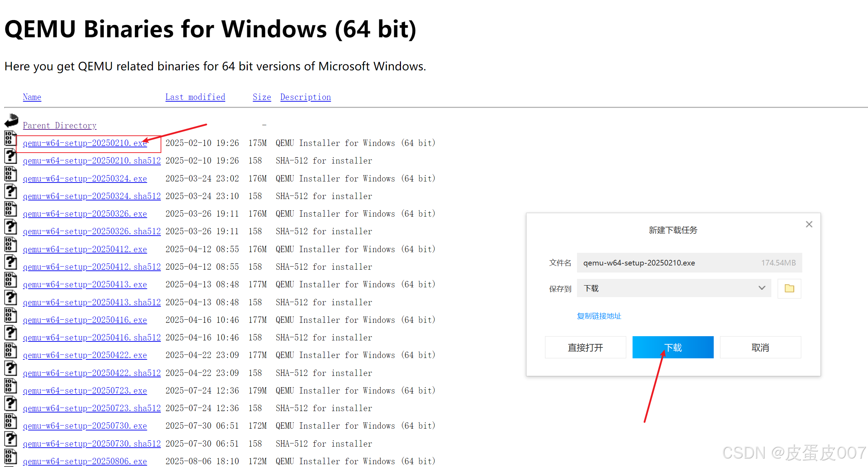This screenshot has width=868, height=467.
Task: Click binary file icon beside qemu-w64-setup-20250210.exe
Action: 10,138
